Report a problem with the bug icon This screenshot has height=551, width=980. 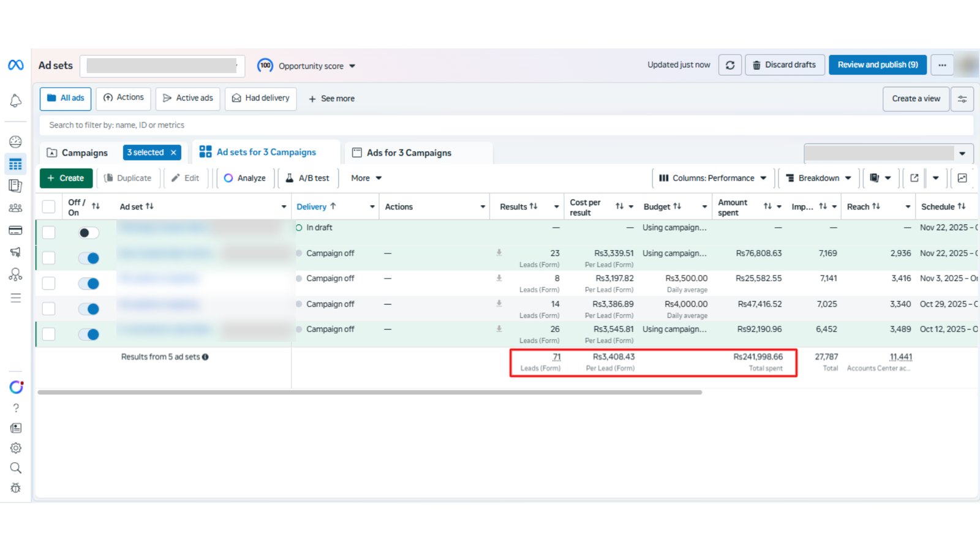(x=16, y=488)
